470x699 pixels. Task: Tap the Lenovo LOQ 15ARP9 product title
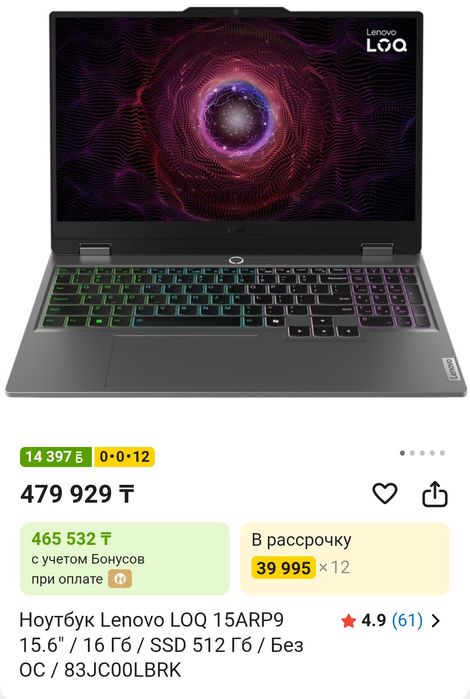161,645
